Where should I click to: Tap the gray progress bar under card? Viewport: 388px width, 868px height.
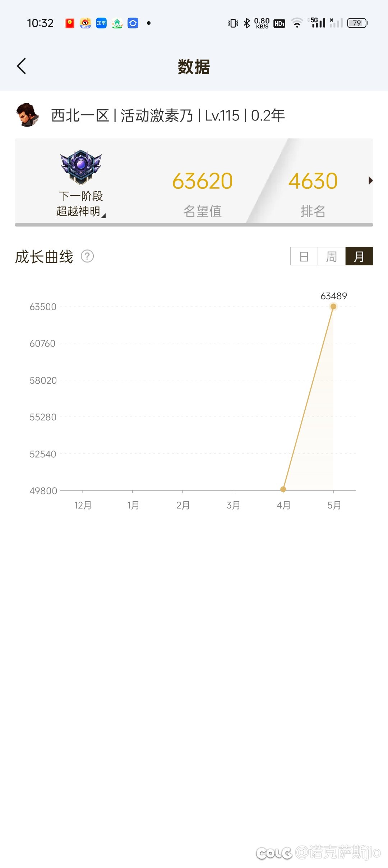point(194,225)
